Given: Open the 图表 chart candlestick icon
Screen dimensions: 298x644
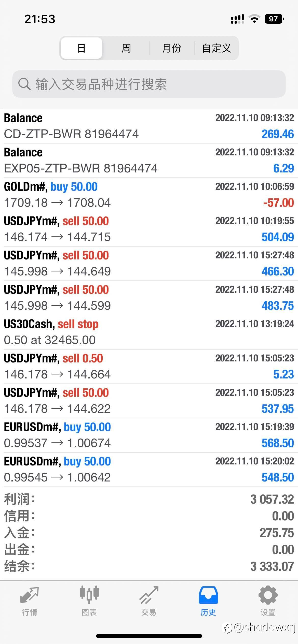Looking at the screenshot, I should point(89,595).
